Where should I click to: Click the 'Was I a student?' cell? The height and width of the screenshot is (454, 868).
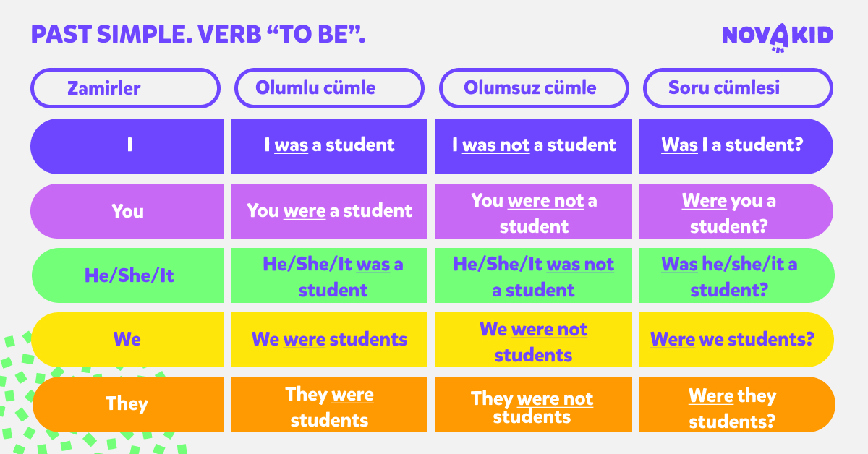736,146
